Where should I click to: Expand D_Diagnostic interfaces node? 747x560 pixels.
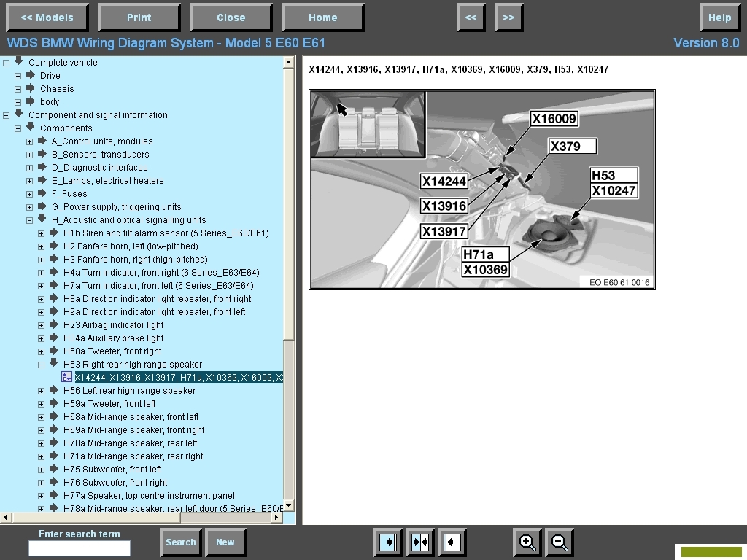[x=29, y=168]
